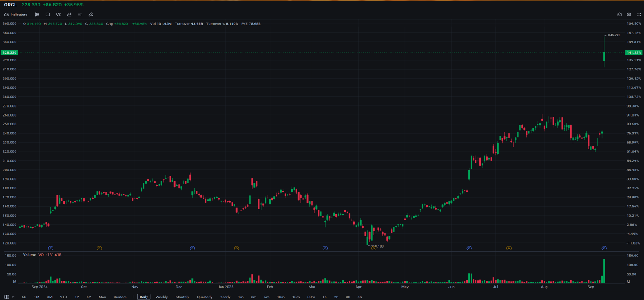Choose the 5m interval
Image resolution: width=644 pixels, height=300 pixels.
pyautogui.click(x=267, y=297)
